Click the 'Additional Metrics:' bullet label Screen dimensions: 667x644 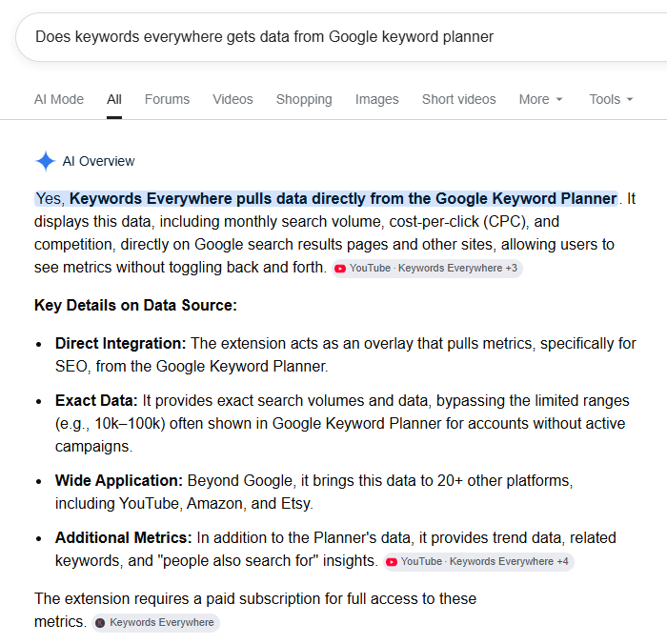pyautogui.click(x=123, y=538)
